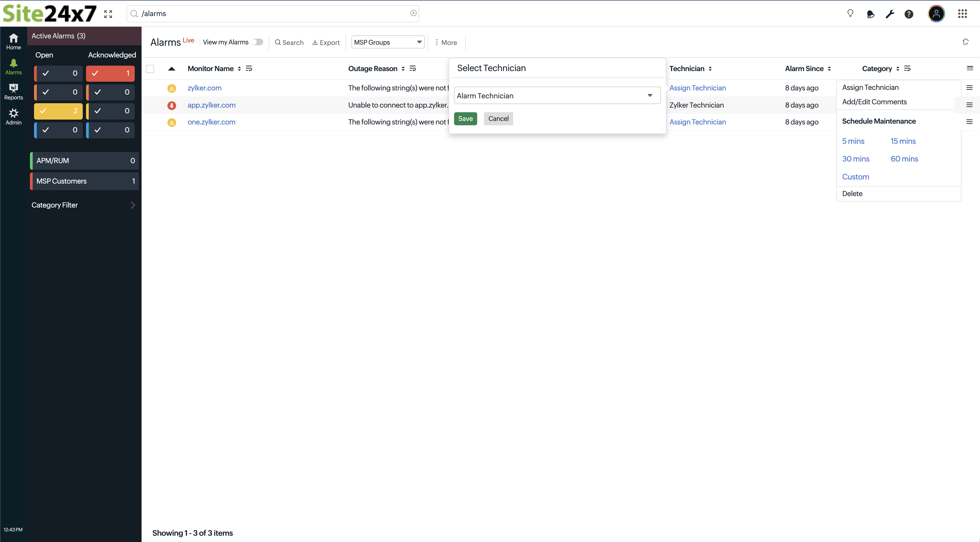The height and width of the screenshot is (542, 980).
Task: Click the refresh icon above the table
Action: pyautogui.click(x=965, y=42)
